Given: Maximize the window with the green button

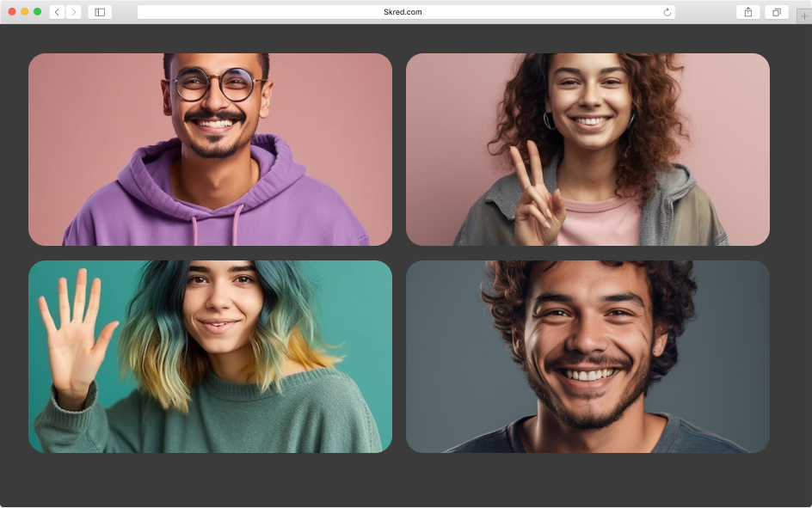Looking at the screenshot, I should 37,11.
